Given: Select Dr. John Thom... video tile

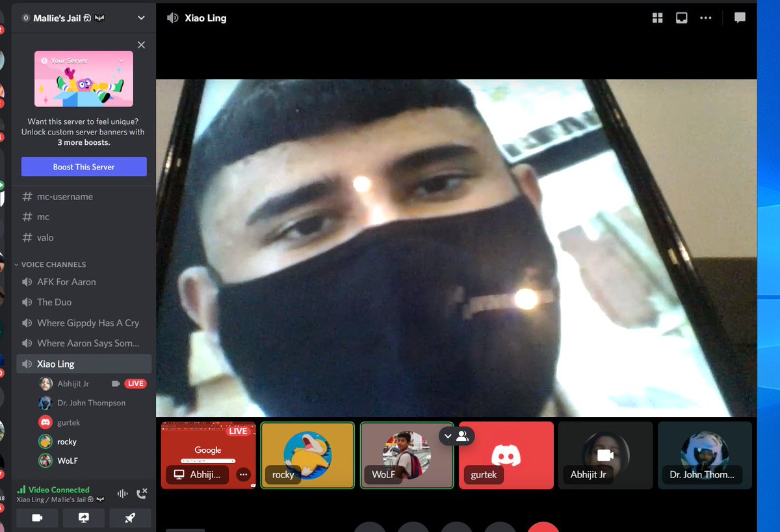Looking at the screenshot, I should click(x=705, y=455).
